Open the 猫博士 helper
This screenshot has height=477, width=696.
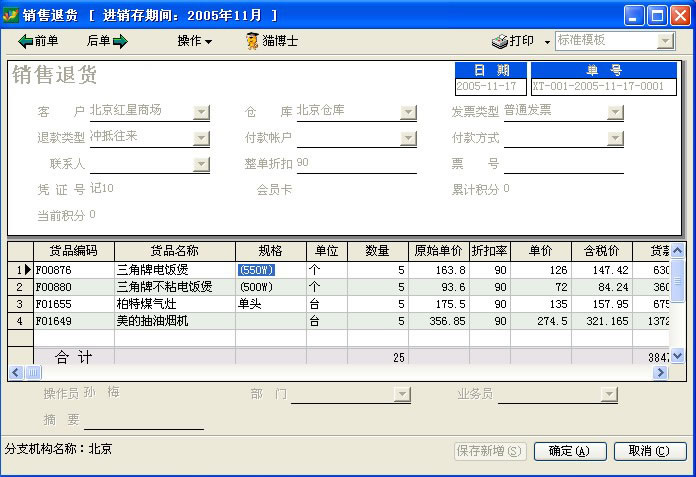coord(271,41)
